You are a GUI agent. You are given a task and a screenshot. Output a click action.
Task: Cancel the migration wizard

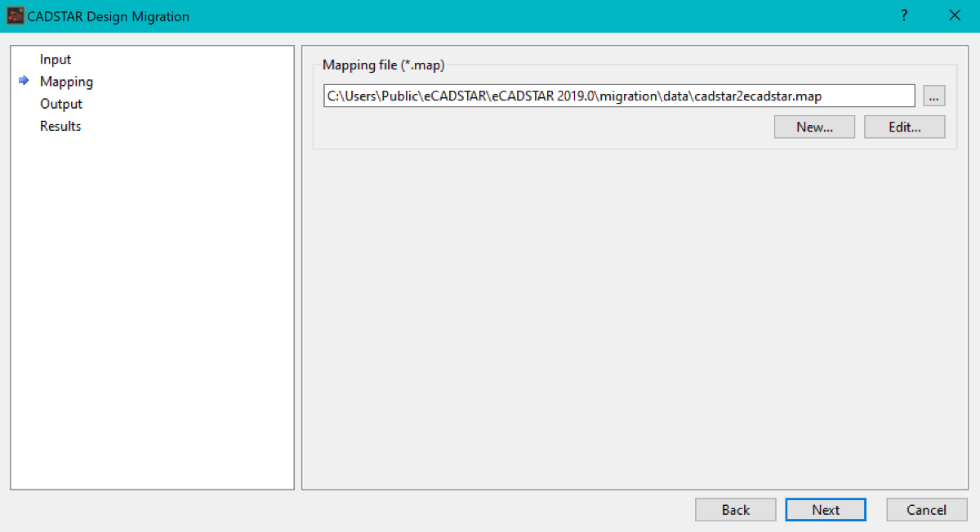(927, 510)
